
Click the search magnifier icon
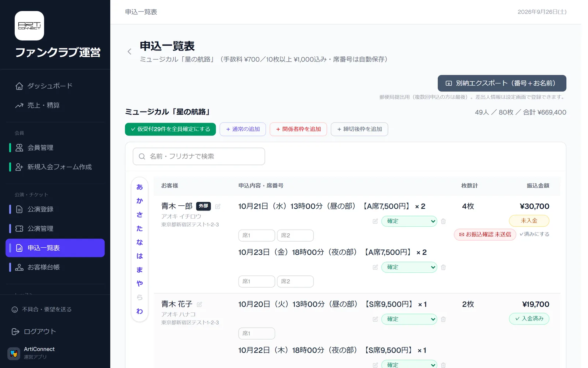click(142, 156)
